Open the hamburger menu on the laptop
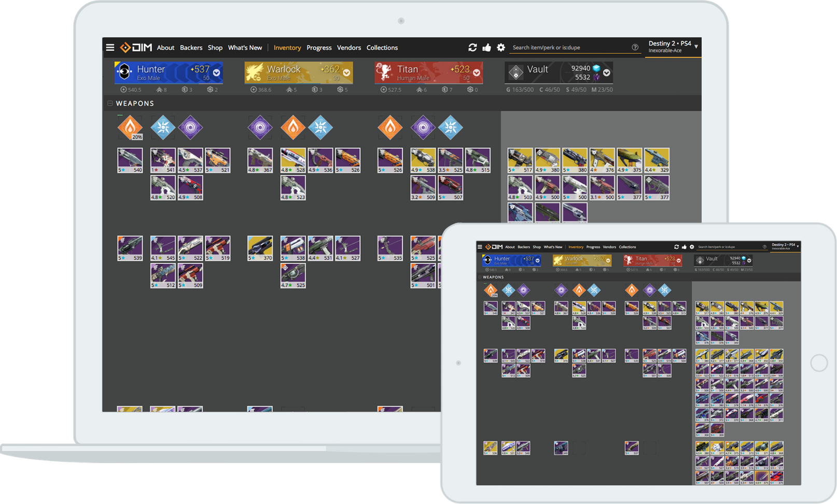 click(x=110, y=48)
